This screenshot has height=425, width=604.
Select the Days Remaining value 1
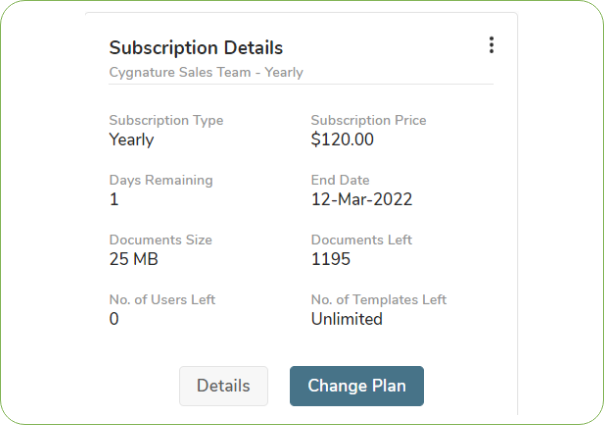click(x=114, y=200)
